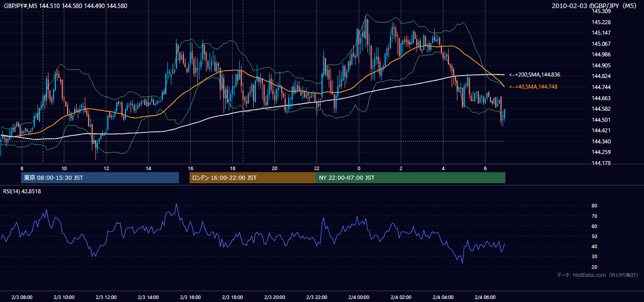Click bottom time label 2/4 00:00
This screenshot has width=644, height=302.
pyautogui.click(x=359, y=297)
